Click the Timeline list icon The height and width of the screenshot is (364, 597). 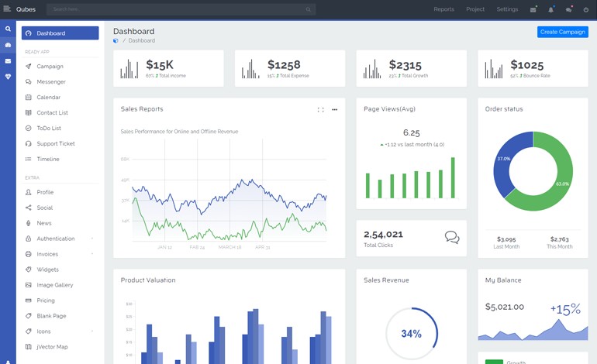[x=28, y=159]
